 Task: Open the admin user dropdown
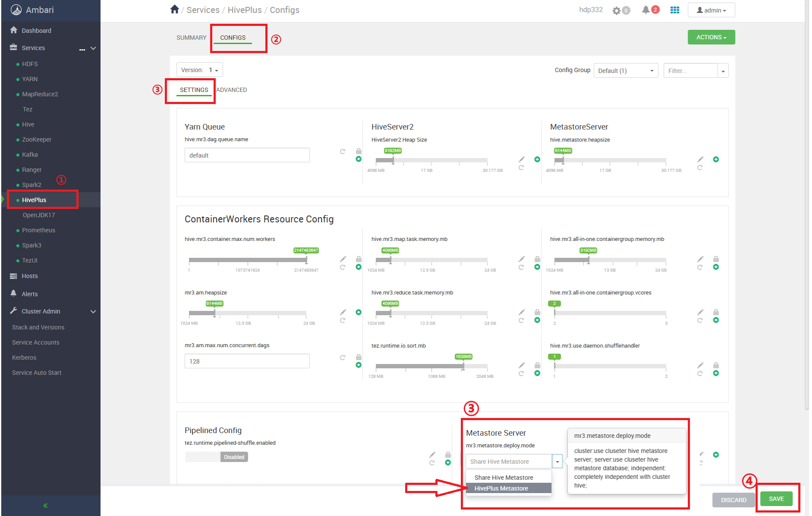pyautogui.click(x=711, y=10)
